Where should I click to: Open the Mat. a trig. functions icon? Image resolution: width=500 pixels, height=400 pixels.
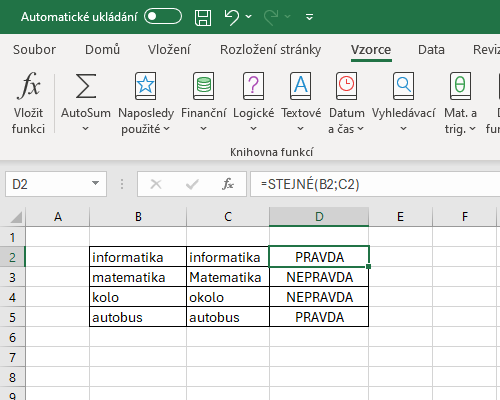tap(460, 86)
